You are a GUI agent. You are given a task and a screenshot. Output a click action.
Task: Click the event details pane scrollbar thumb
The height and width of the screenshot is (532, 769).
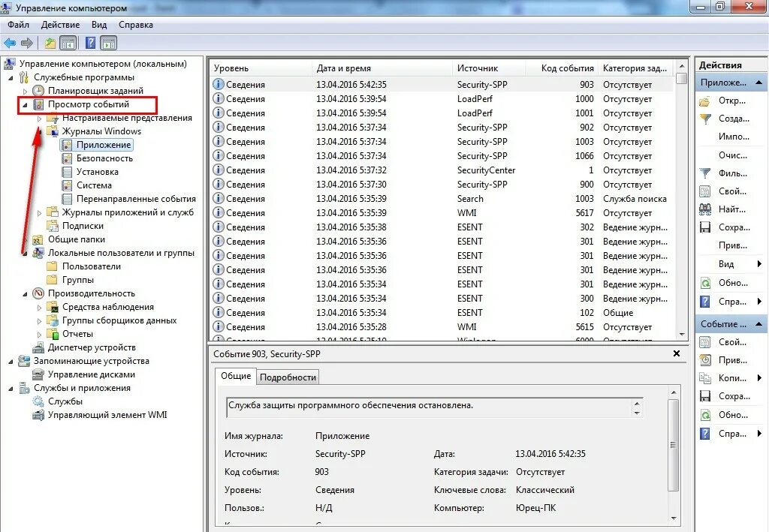pyautogui.click(x=674, y=445)
